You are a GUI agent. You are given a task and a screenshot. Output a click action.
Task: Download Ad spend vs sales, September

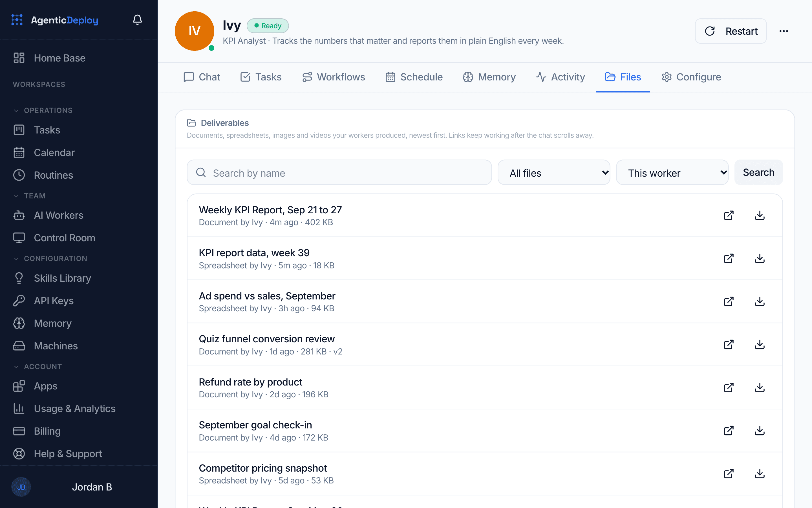tap(760, 301)
